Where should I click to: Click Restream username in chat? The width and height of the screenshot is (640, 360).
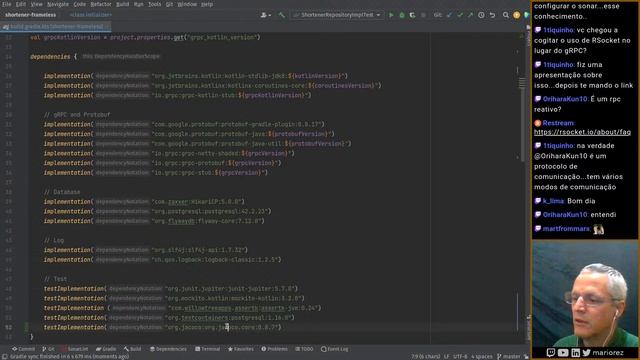coord(558,123)
